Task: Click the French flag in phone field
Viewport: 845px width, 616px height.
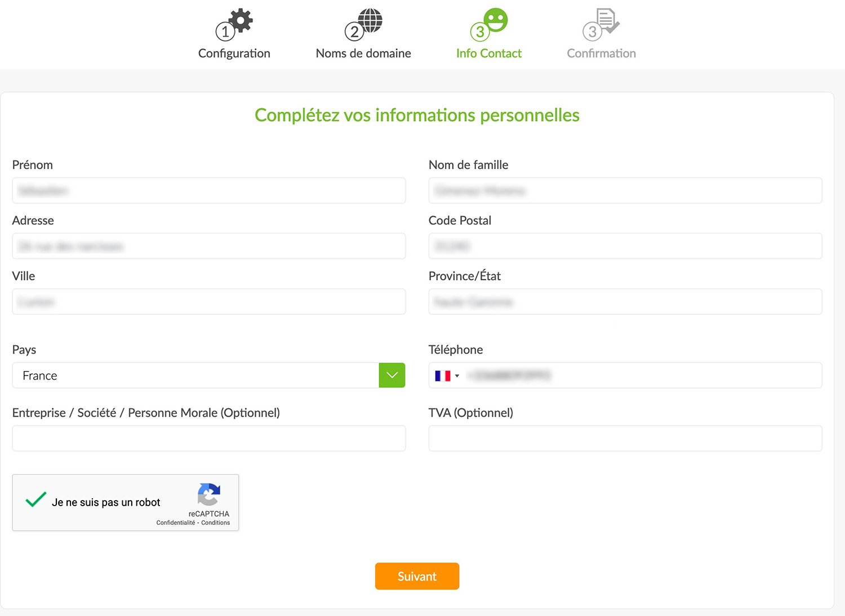Action: point(443,376)
